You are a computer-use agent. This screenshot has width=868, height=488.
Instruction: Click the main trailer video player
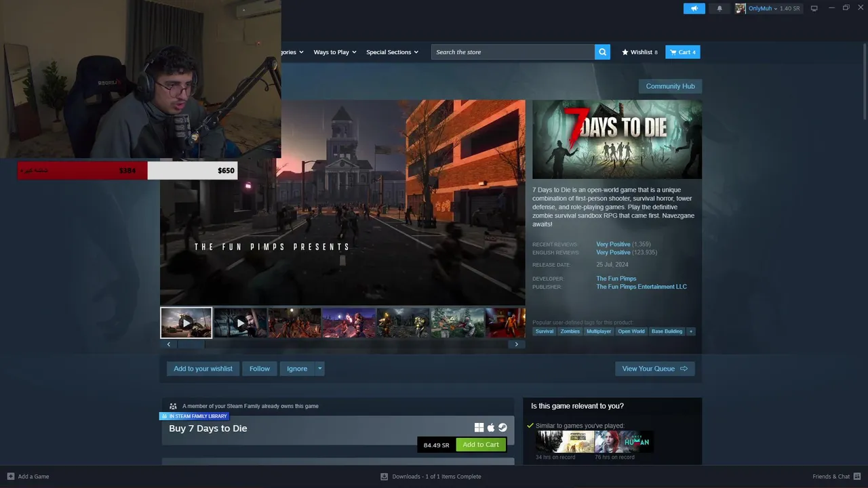pos(342,203)
